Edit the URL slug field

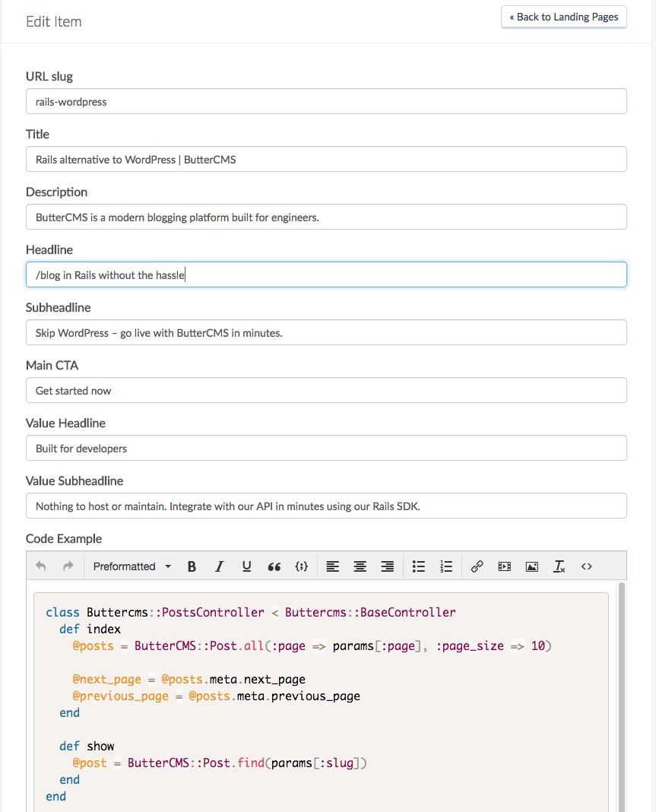pos(326,102)
